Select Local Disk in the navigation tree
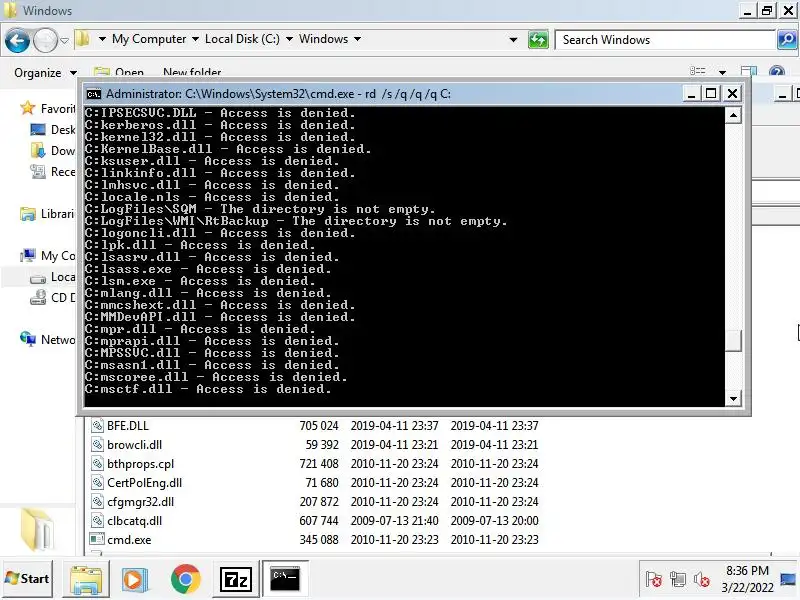Screen dimensions: 800x600 (x=53, y=277)
